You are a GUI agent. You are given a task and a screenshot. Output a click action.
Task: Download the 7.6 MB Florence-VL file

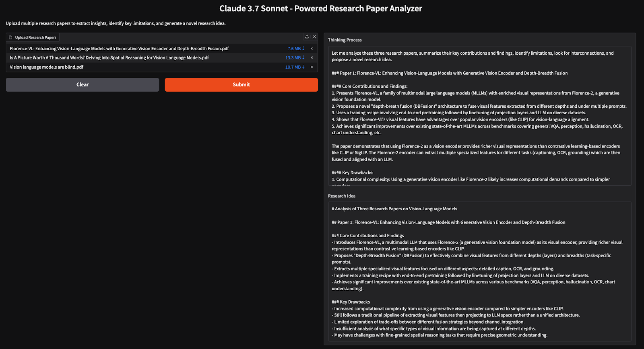pyautogui.click(x=296, y=49)
